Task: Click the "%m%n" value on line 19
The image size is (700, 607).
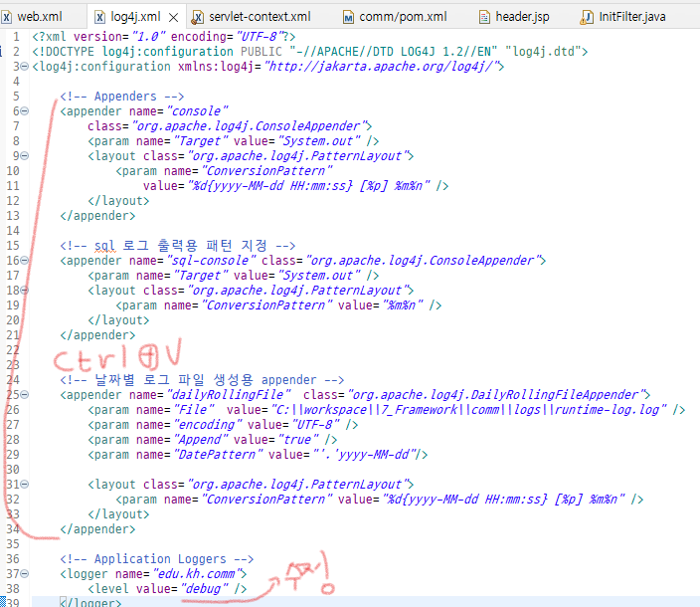Action: tap(403, 305)
